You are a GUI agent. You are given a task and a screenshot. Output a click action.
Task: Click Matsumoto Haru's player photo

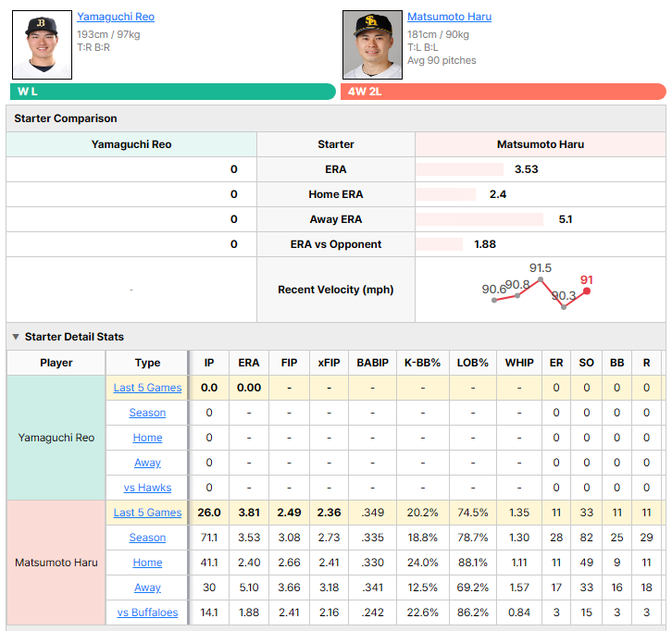click(x=372, y=45)
